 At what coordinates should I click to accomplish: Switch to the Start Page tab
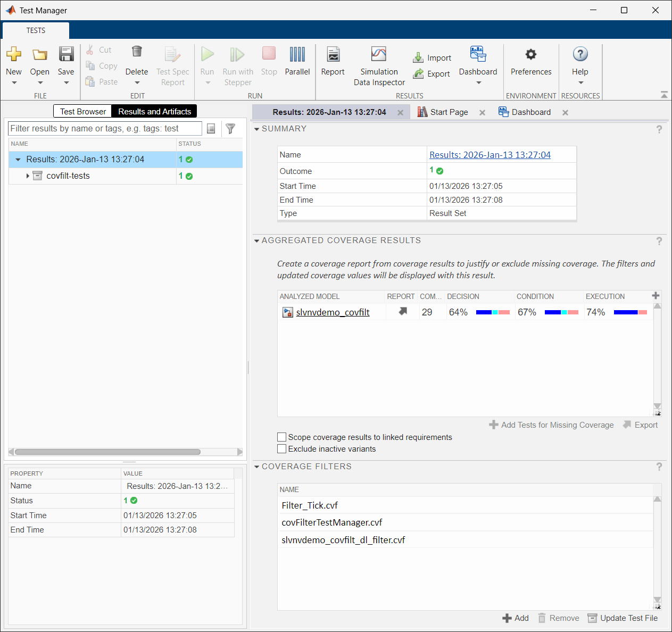click(449, 112)
